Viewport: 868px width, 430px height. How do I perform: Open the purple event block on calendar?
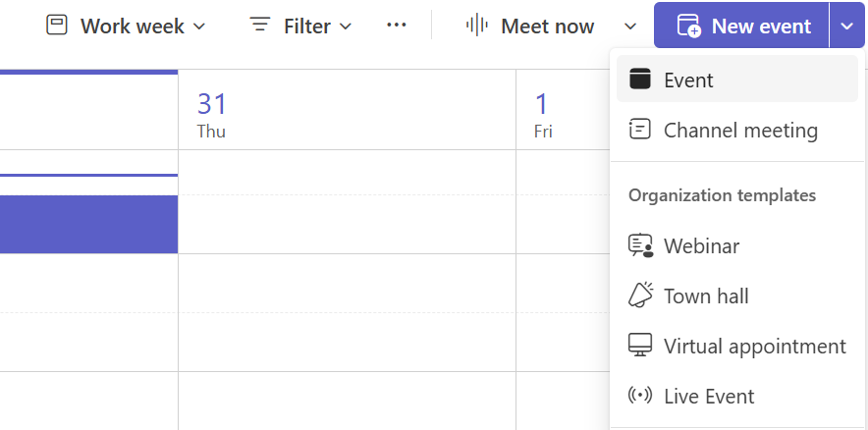(x=88, y=224)
